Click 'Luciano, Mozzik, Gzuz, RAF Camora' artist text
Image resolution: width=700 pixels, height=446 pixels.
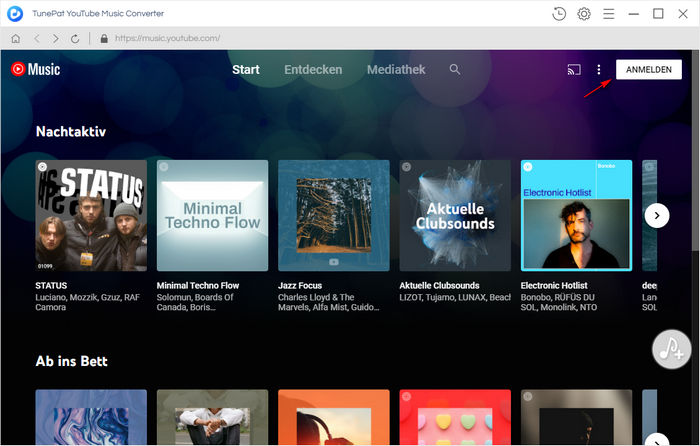pyautogui.click(x=88, y=302)
